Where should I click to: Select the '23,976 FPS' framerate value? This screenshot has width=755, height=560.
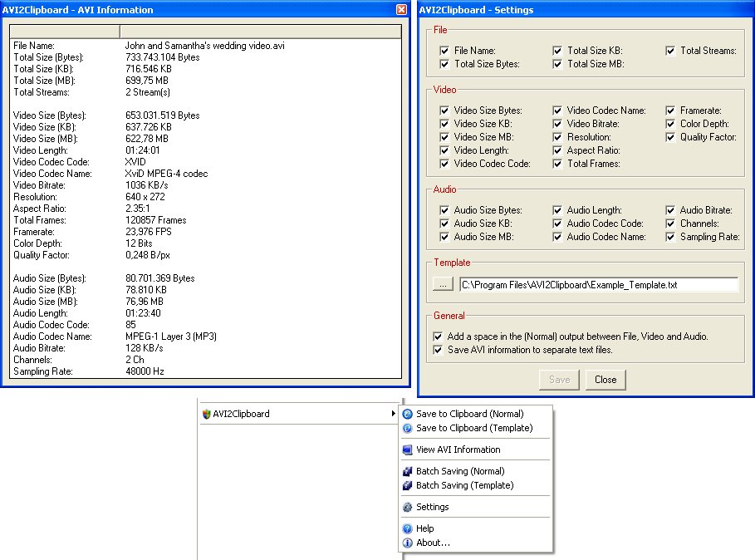149,232
